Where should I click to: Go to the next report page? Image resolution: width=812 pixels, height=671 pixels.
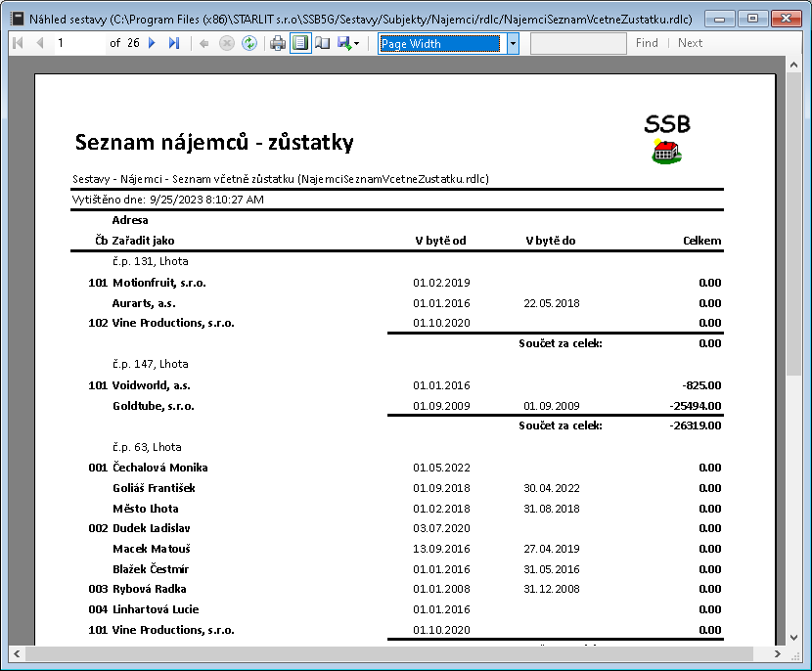coord(152,43)
